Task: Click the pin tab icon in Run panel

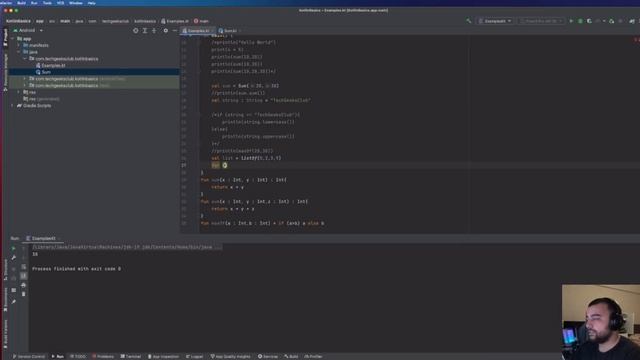Action: [x=13, y=302]
